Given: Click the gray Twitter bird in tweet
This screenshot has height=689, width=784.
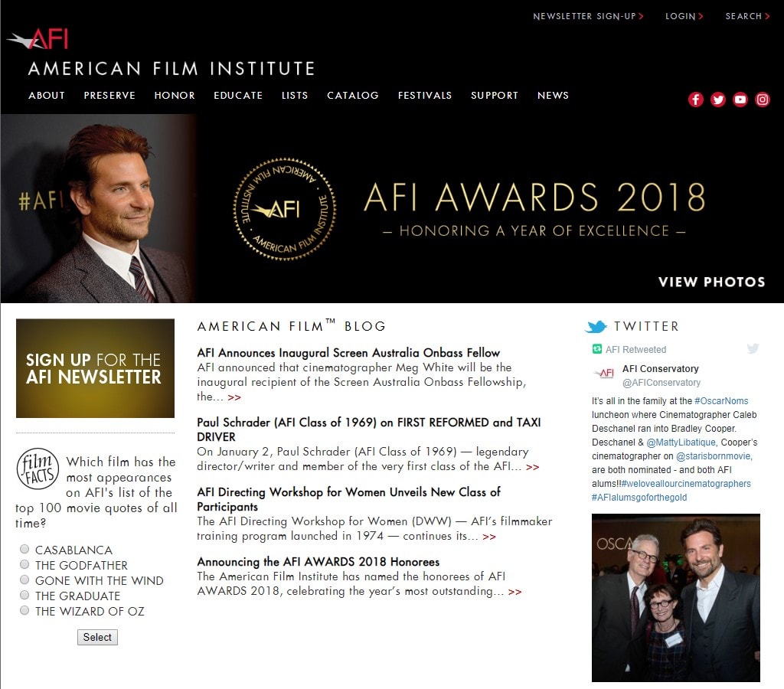Looking at the screenshot, I should click(753, 348).
